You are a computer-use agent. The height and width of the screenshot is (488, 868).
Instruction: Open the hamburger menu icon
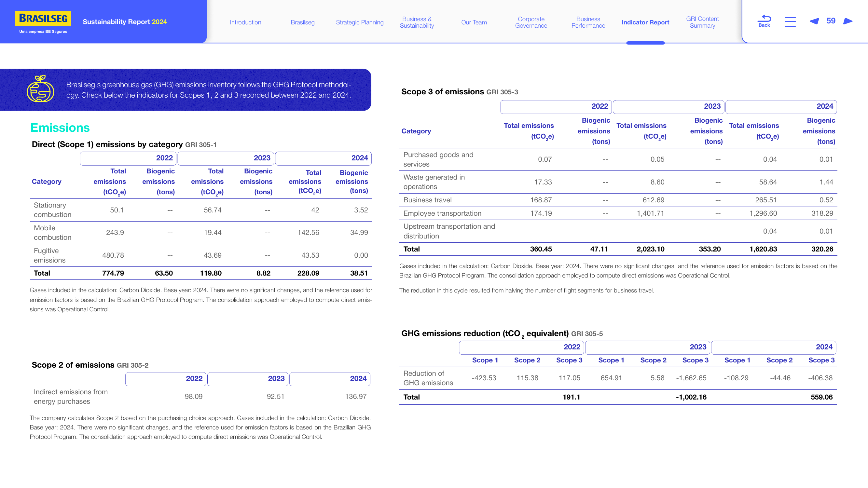pos(790,22)
